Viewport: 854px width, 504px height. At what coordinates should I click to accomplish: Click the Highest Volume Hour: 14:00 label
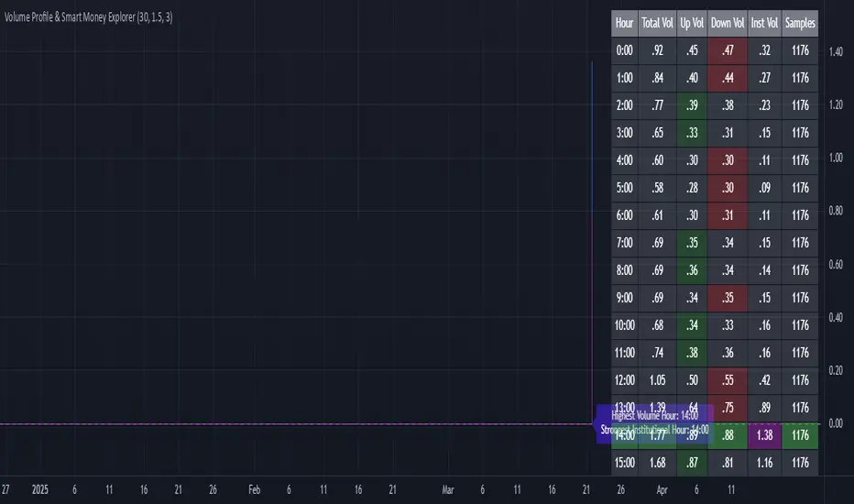click(x=654, y=416)
